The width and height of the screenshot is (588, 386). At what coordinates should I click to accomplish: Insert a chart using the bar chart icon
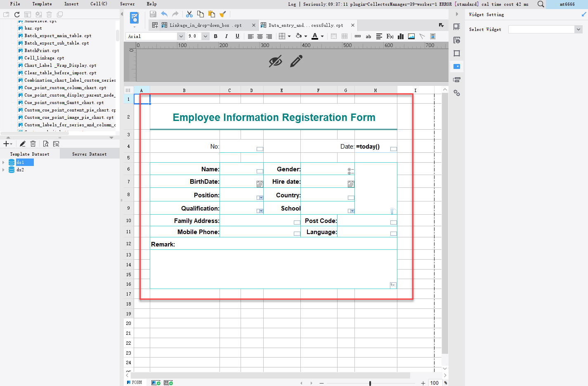[x=401, y=36]
